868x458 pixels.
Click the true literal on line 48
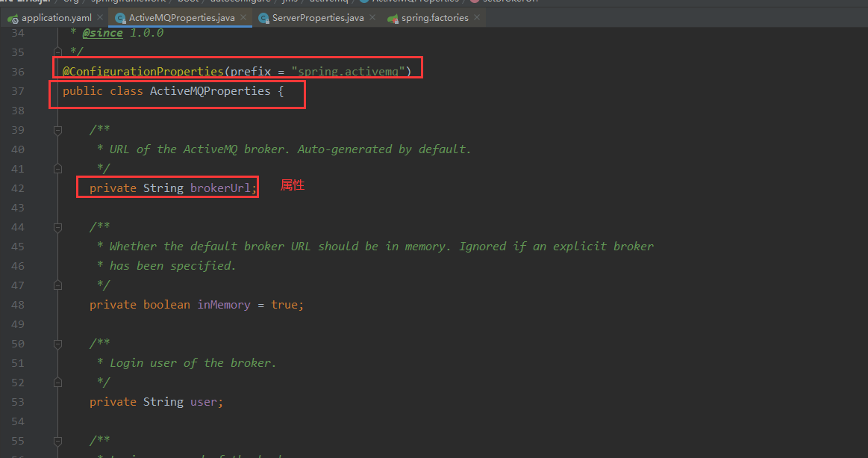point(284,305)
